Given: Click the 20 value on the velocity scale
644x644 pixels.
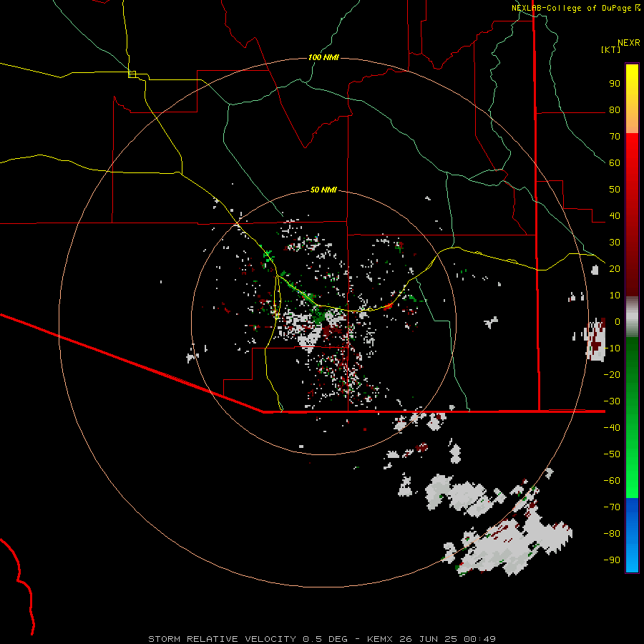Looking at the screenshot, I should click(615, 269).
